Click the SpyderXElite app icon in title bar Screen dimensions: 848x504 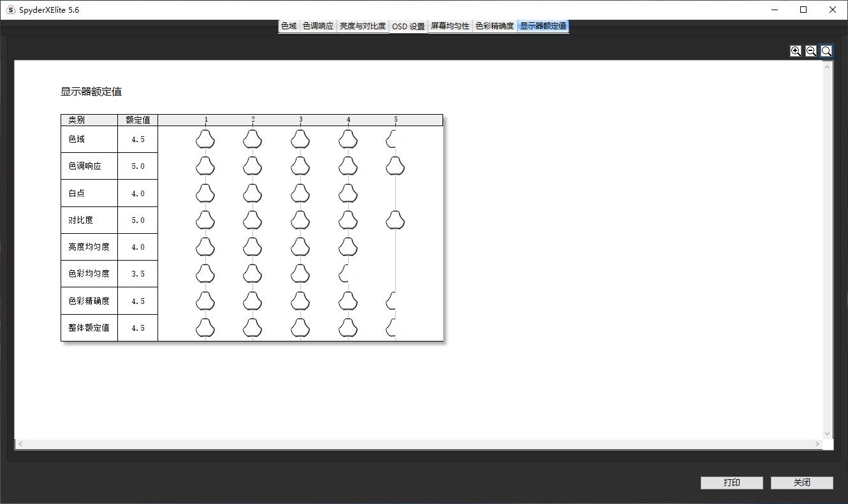pyautogui.click(x=10, y=10)
